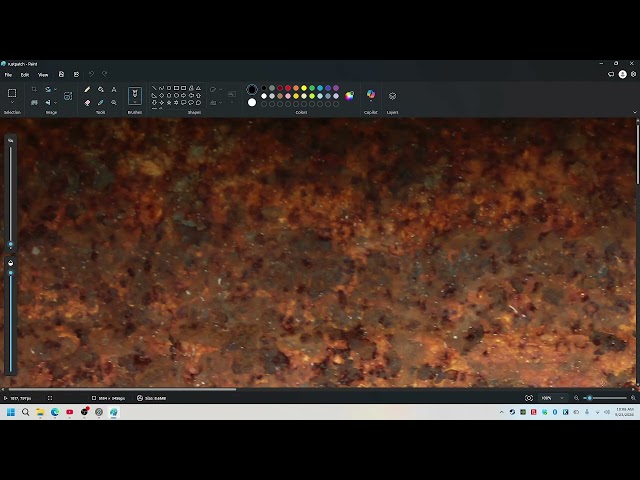This screenshot has width=640, height=480.
Task: Pick the red color swatch
Action: pos(288,88)
